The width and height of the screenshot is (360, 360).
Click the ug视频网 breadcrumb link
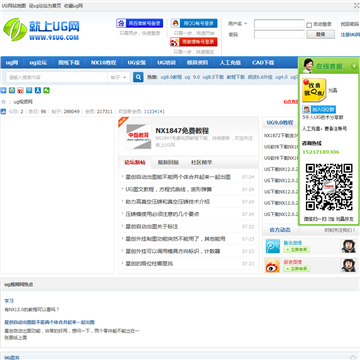[x=23, y=102]
